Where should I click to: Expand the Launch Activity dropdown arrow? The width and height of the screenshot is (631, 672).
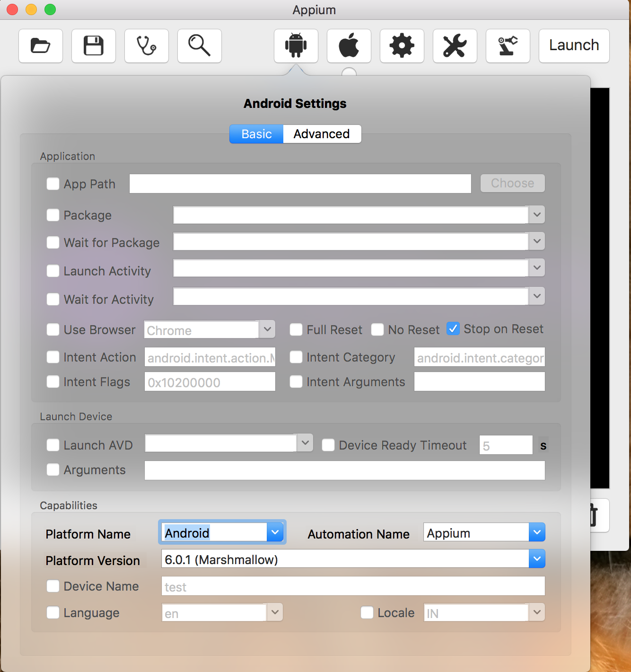[537, 268]
